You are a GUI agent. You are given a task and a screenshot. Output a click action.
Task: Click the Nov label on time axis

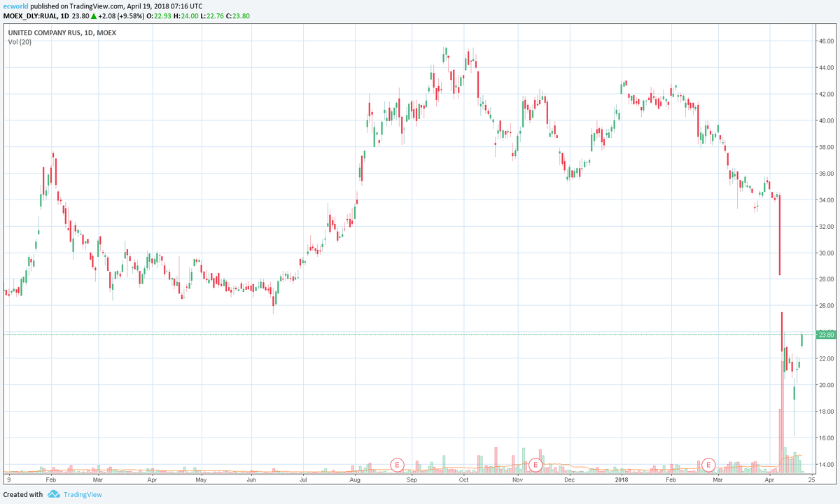[517, 480]
